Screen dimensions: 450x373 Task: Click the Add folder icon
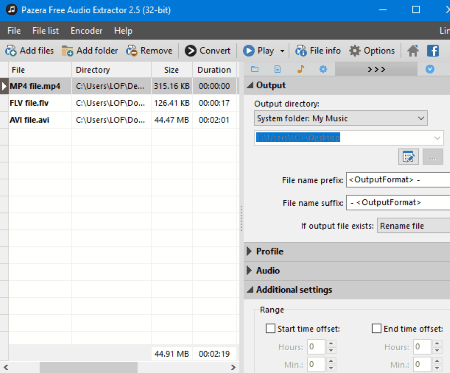pos(67,51)
